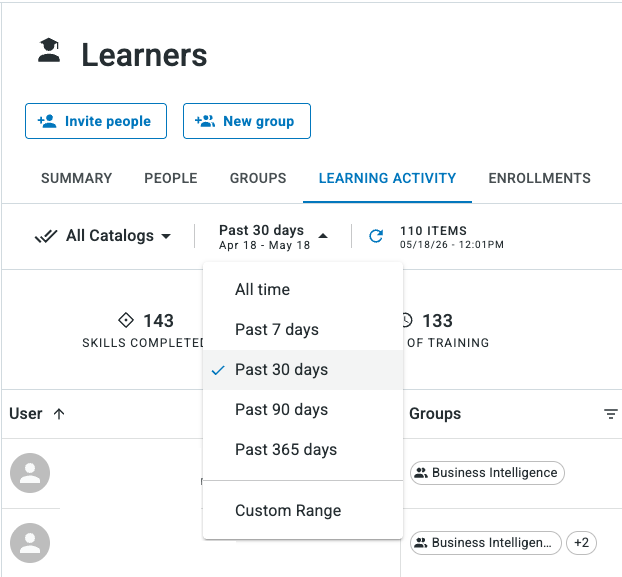Viewport: 622px width, 577px height.
Task: Select the checked Past 30 days option
Action: (303, 370)
